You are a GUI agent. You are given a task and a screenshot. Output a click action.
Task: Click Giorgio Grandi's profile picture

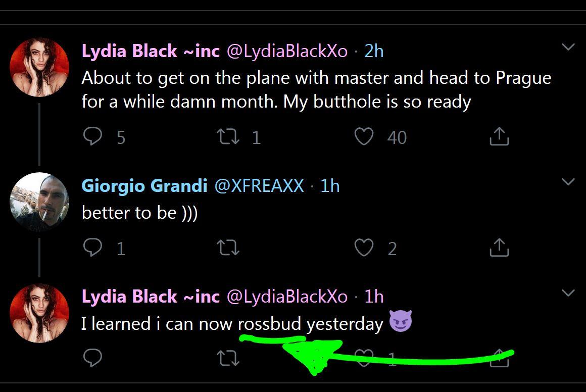tap(39, 202)
